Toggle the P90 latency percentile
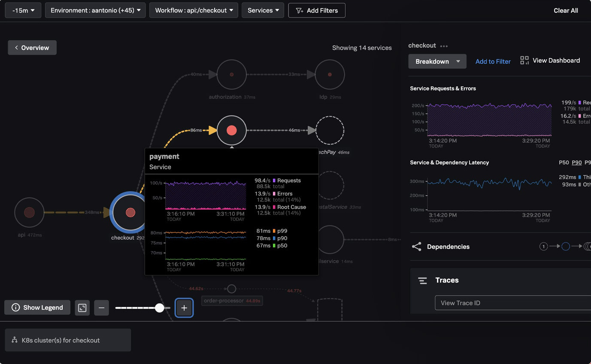591x364 pixels. click(577, 162)
